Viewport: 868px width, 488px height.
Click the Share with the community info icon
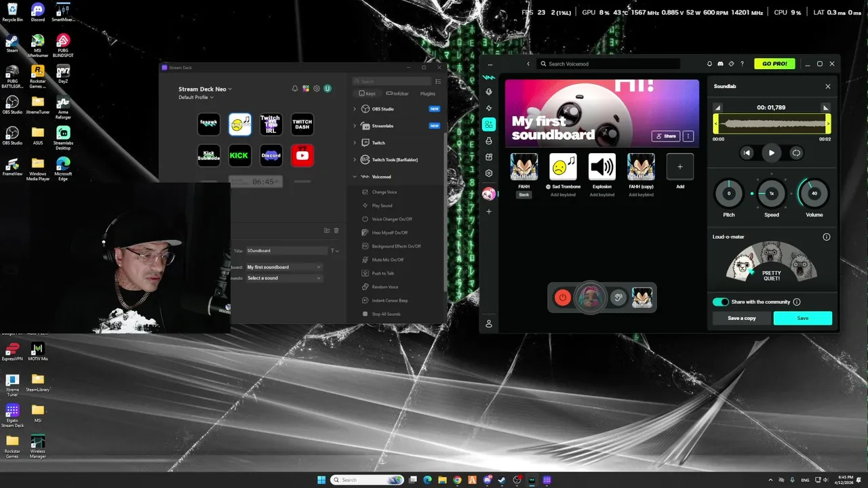(797, 302)
